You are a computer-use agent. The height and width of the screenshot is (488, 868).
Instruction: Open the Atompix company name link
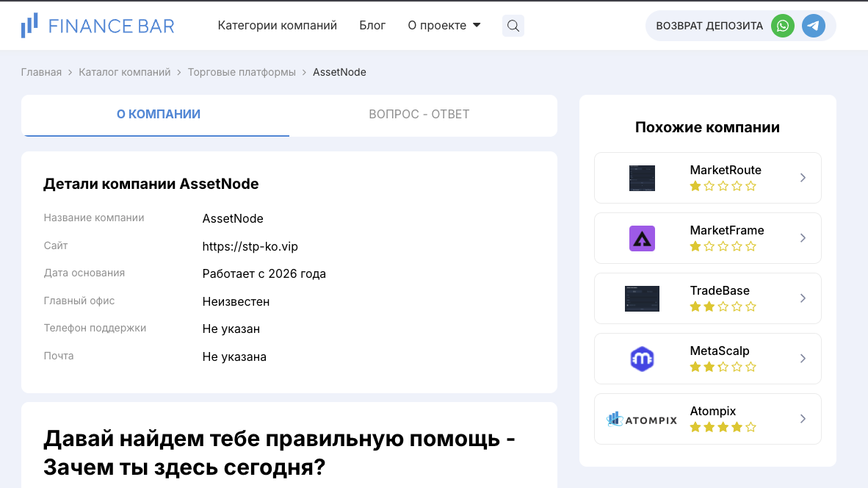click(713, 412)
